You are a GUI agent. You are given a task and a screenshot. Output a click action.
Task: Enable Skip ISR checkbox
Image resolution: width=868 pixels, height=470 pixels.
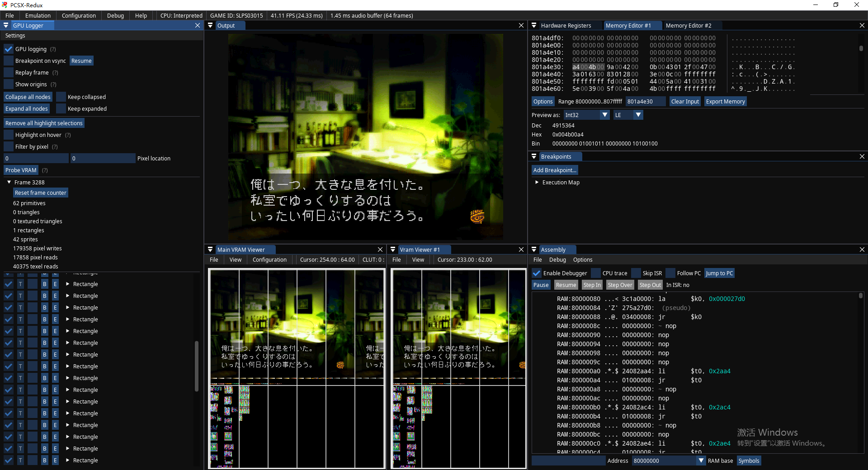pyautogui.click(x=636, y=273)
